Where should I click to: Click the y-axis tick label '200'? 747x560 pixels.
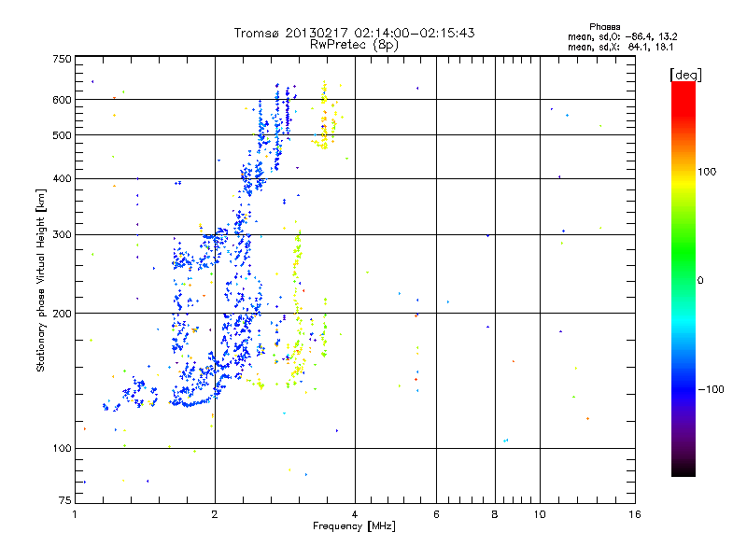(x=62, y=314)
